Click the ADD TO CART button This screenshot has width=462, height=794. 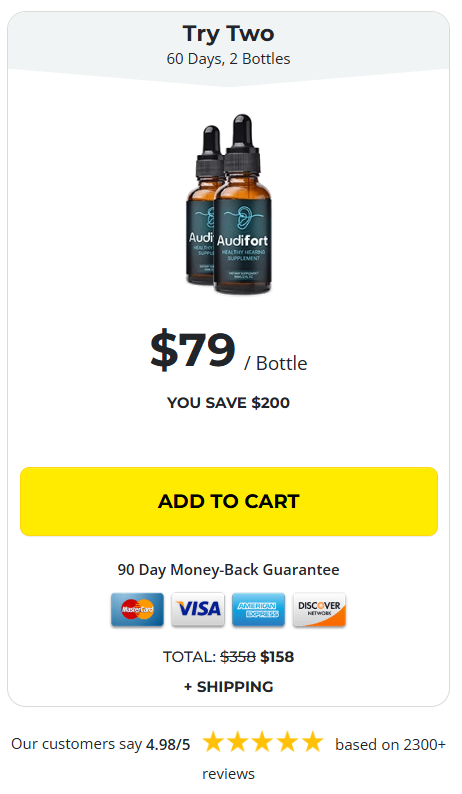click(228, 501)
